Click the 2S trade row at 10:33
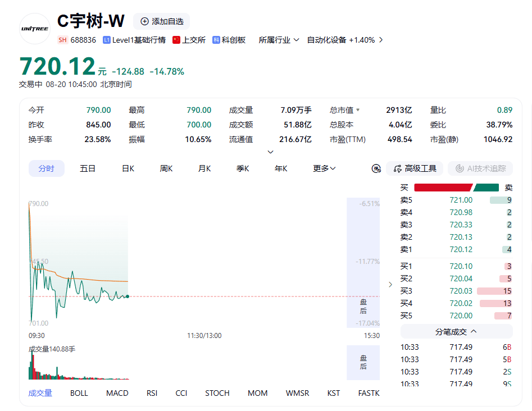This screenshot has height=411, width=532. pyautogui.click(x=456, y=372)
